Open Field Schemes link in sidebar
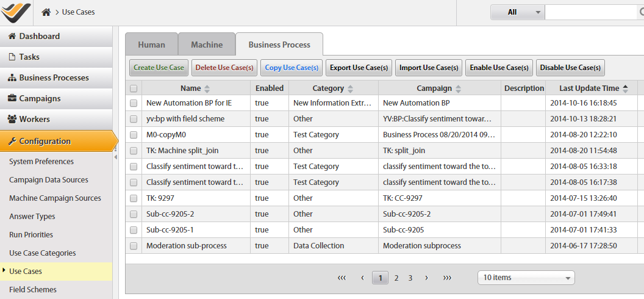 click(33, 290)
